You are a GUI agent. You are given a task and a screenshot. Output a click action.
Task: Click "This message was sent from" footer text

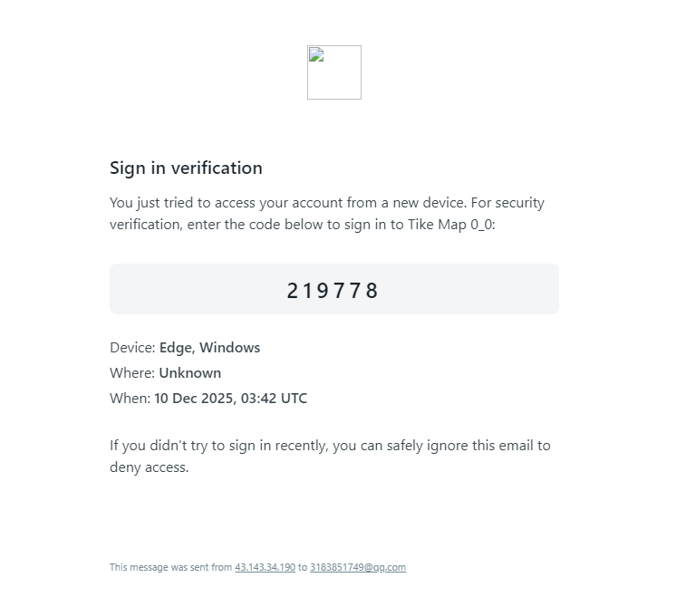point(170,568)
